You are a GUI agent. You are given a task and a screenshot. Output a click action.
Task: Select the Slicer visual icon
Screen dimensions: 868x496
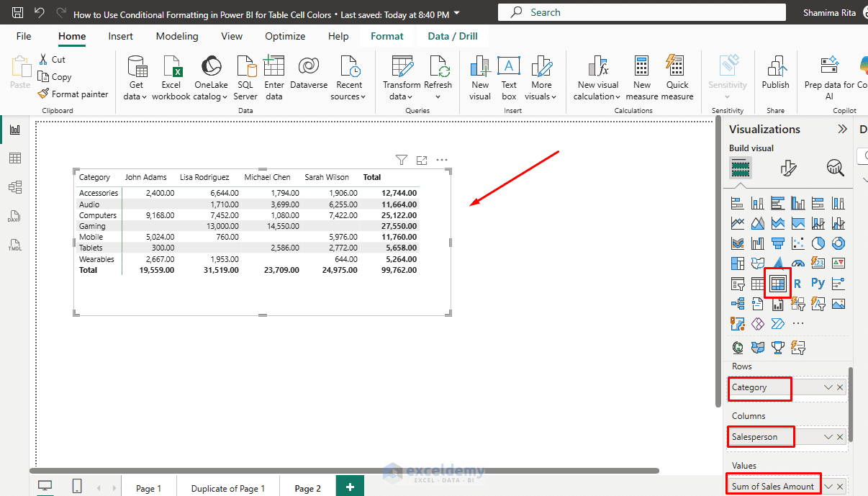click(738, 284)
